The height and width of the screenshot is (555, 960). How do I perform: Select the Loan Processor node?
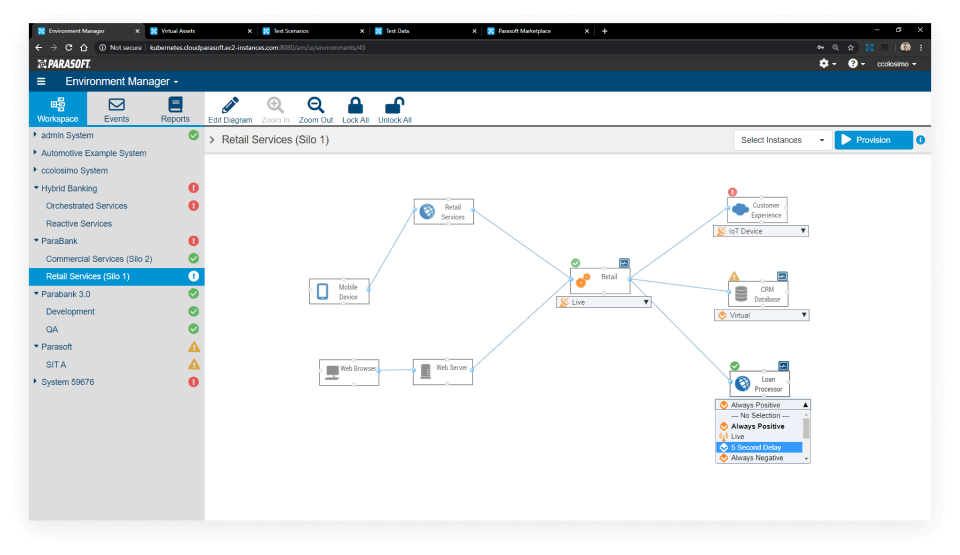point(760,383)
